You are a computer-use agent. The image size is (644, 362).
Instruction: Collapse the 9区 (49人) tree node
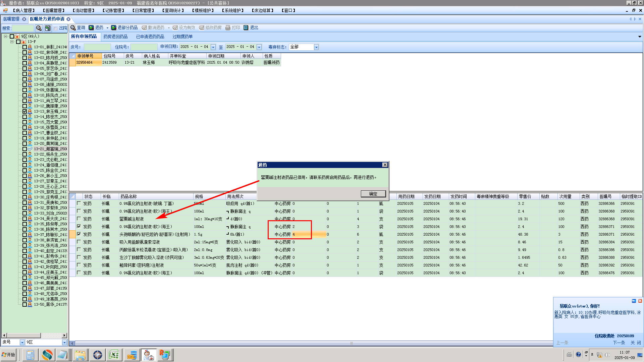(6, 36)
